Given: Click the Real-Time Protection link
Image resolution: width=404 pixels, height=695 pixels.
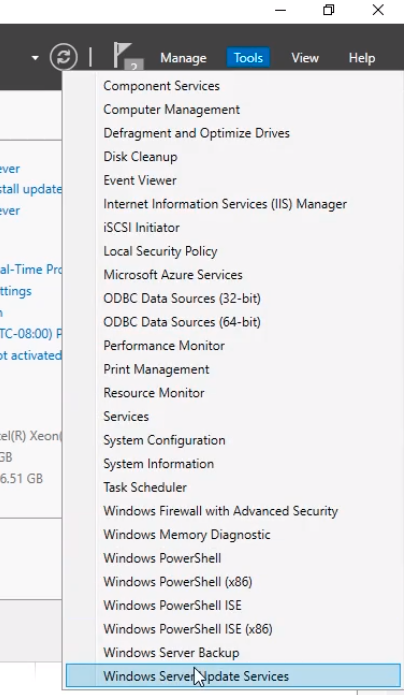Looking at the screenshot, I should [31, 269].
